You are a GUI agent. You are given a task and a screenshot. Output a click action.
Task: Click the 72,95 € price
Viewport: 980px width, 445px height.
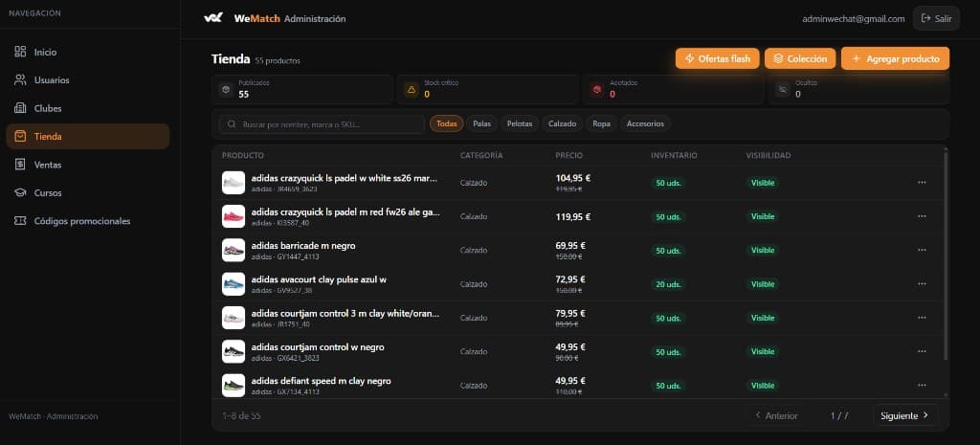[570, 279]
